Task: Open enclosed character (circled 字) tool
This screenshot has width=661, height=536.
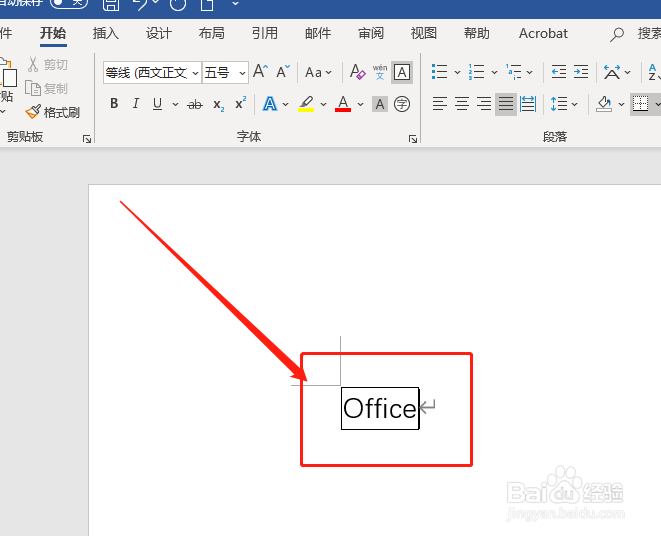Action: [402, 104]
